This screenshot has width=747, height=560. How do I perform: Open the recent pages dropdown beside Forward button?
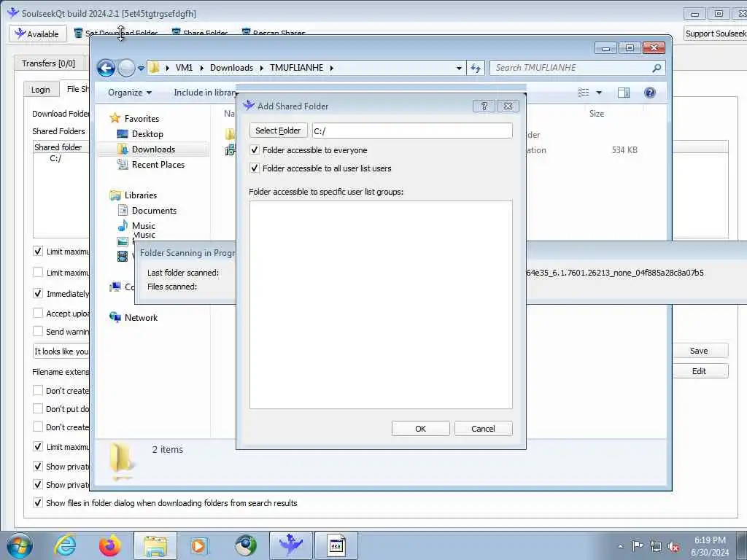click(x=141, y=68)
